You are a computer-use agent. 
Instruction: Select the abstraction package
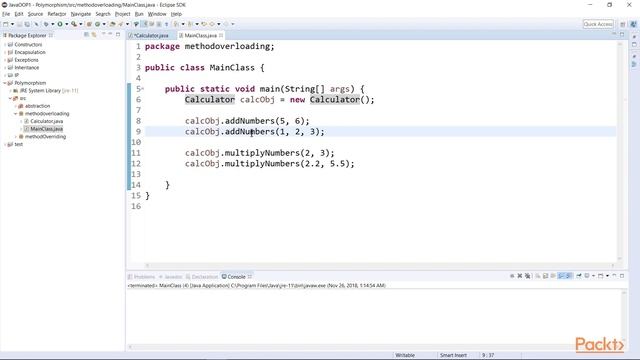(38, 106)
